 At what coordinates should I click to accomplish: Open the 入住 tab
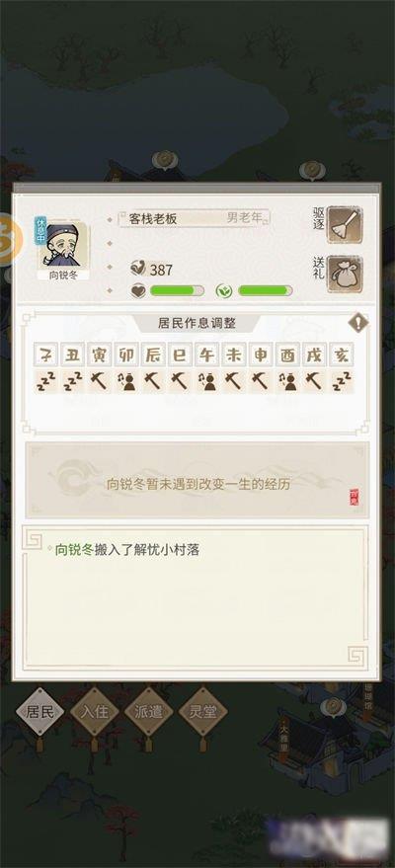point(95,711)
